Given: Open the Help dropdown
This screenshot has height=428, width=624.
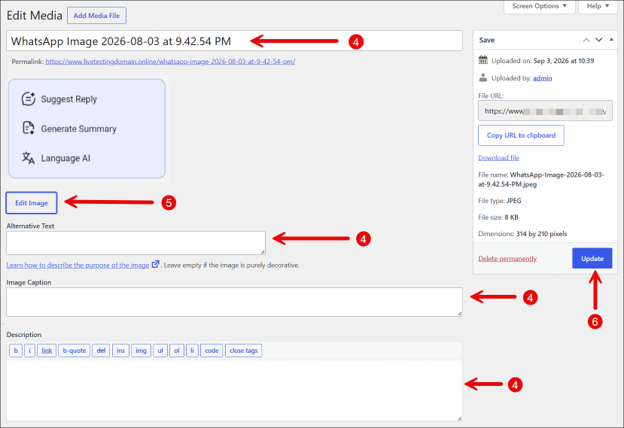Looking at the screenshot, I should pyautogui.click(x=598, y=6).
